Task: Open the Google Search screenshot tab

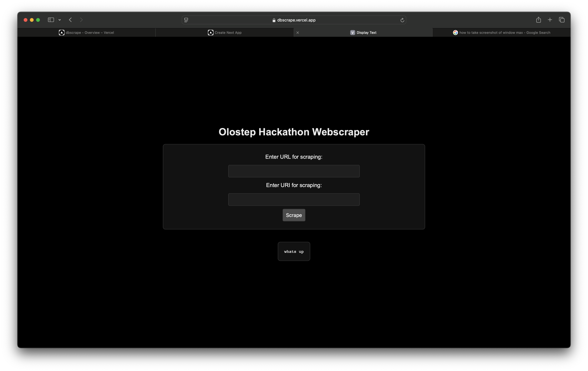Action: 501,33
